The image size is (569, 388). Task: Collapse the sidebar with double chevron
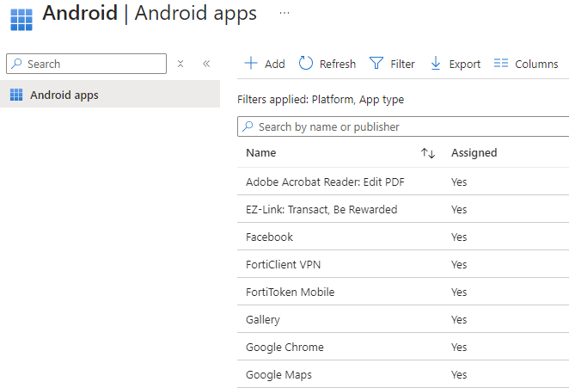(x=206, y=64)
